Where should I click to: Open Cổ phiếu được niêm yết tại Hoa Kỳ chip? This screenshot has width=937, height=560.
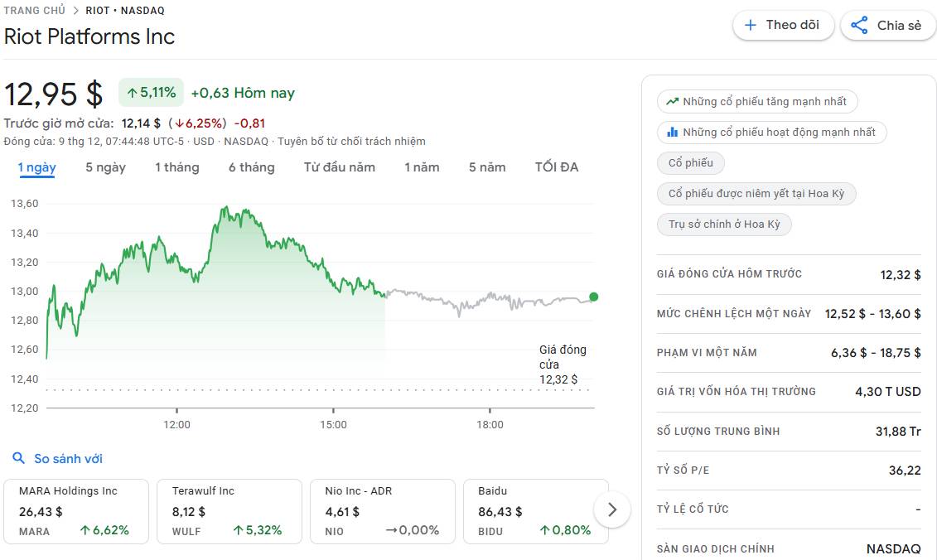[x=756, y=194]
